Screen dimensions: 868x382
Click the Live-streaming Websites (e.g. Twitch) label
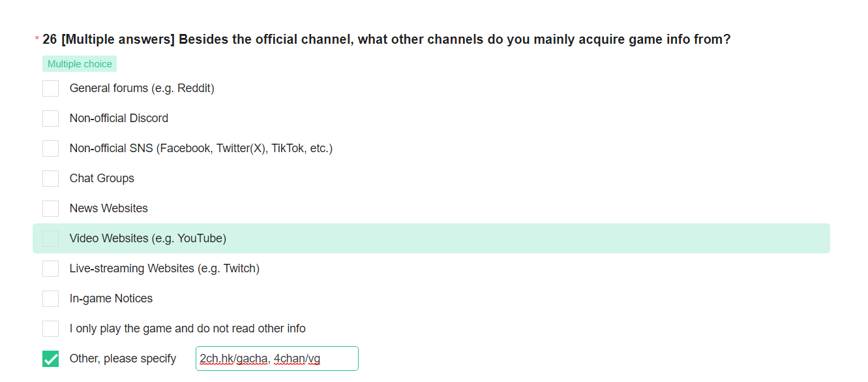[x=164, y=268]
